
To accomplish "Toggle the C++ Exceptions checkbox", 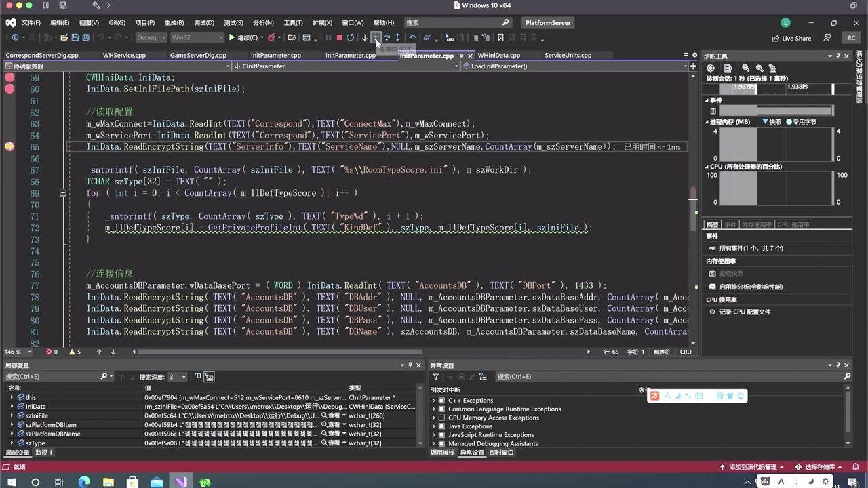I will tap(441, 401).
